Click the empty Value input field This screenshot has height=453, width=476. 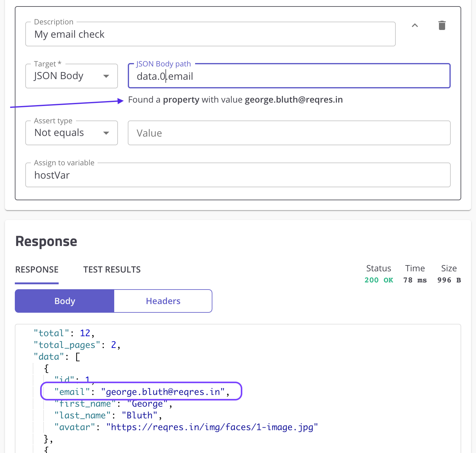289,133
